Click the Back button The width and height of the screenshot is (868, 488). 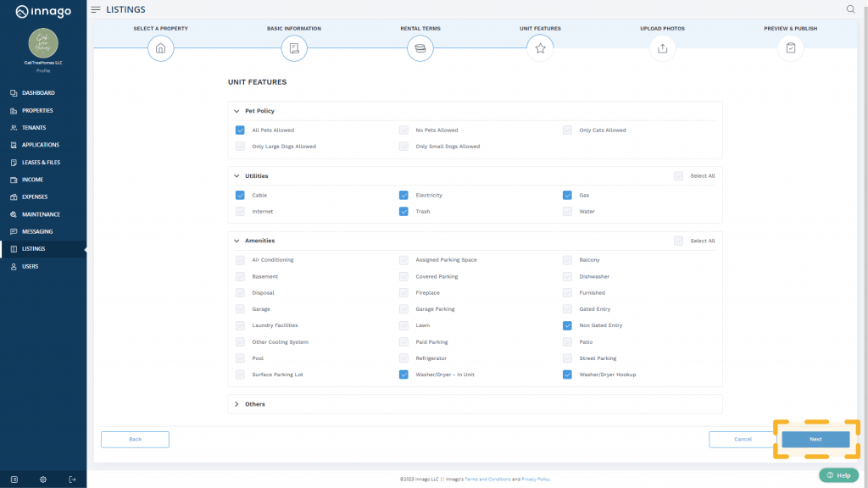[135, 439]
